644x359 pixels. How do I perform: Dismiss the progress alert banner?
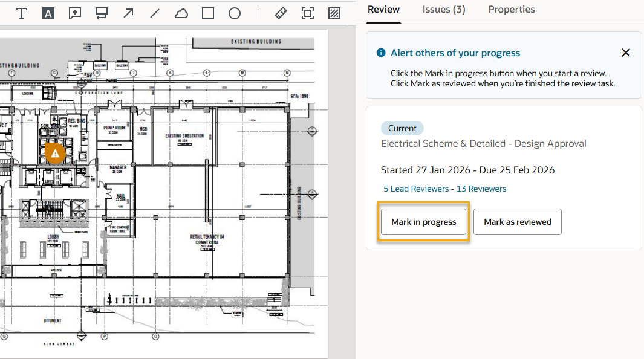(626, 53)
